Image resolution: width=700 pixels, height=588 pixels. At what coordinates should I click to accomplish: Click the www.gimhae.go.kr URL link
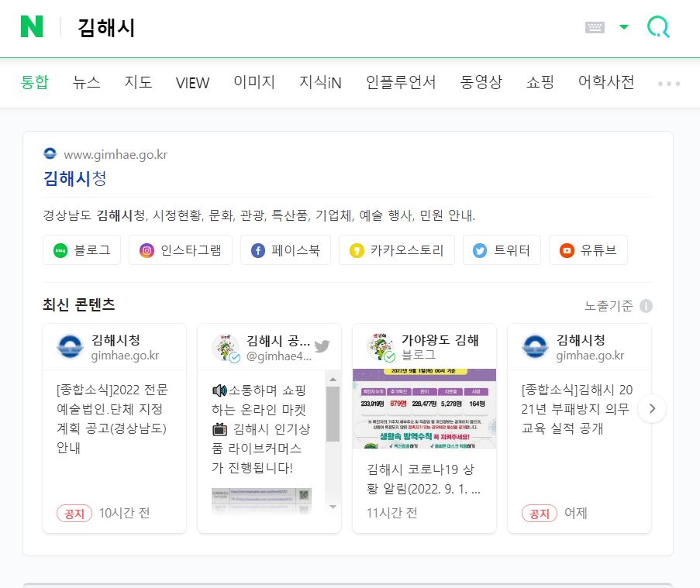[116, 155]
